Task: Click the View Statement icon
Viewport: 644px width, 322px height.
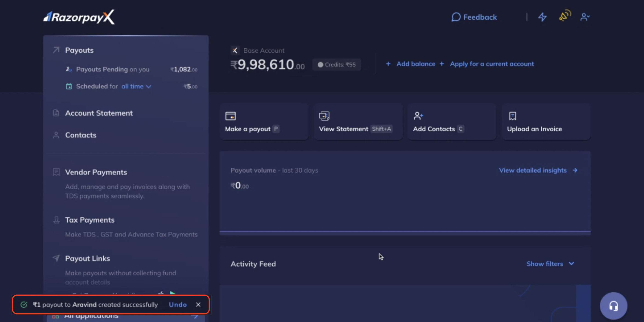Action: click(324, 116)
